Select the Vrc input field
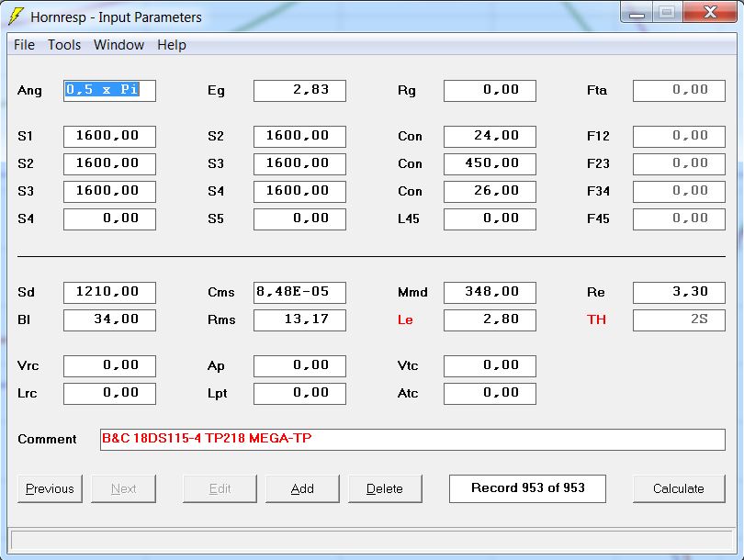744x560 pixels. coord(109,366)
